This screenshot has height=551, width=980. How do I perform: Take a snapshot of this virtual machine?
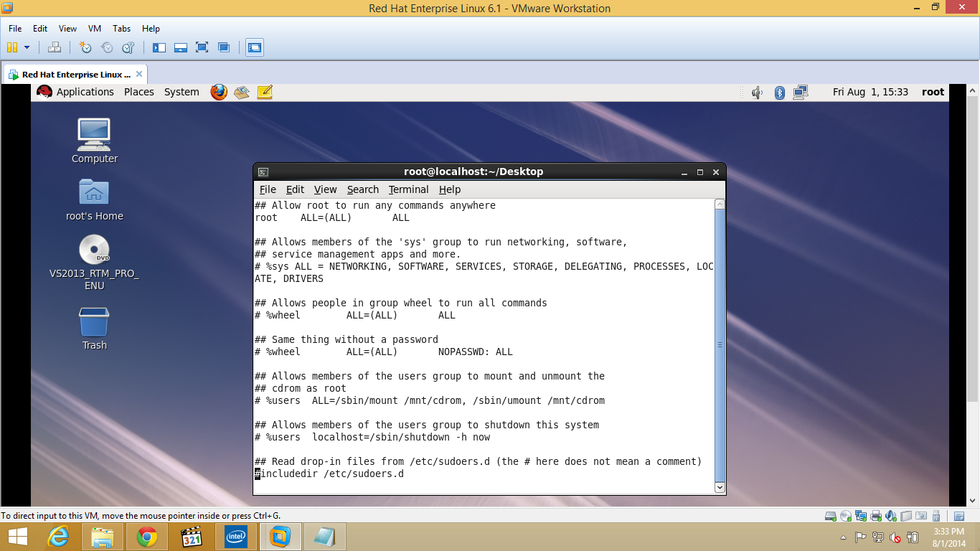(x=85, y=47)
